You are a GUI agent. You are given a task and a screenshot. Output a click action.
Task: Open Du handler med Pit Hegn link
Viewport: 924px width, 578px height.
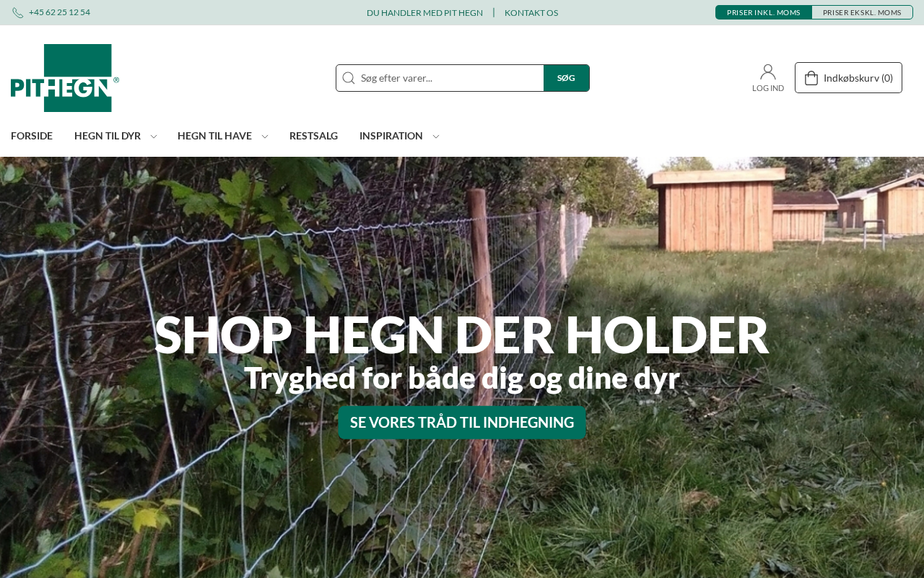point(424,13)
